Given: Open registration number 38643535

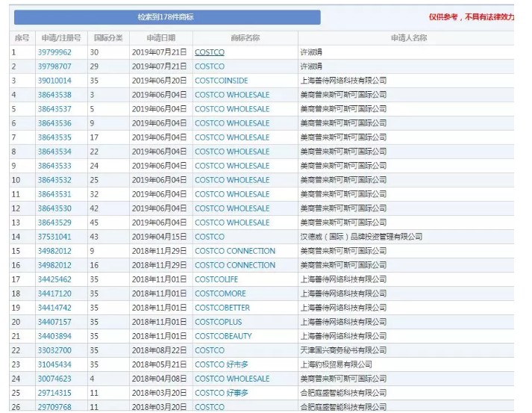Looking at the screenshot, I should click(x=54, y=137).
